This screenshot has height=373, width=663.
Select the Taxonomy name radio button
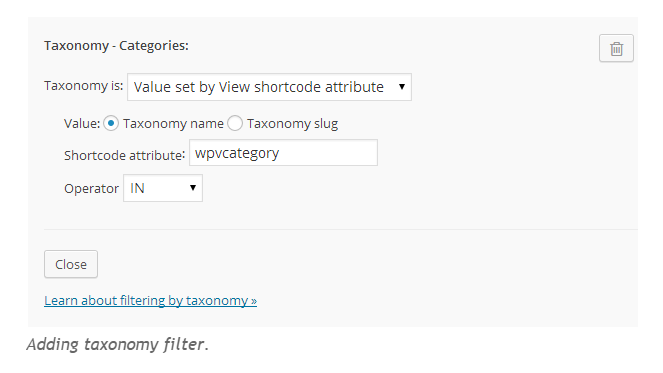pyautogui.click(x=111, y=123)
